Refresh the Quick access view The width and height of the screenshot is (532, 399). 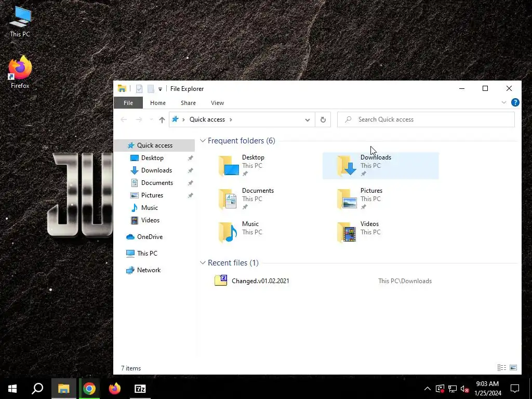(x=323, y=120)
